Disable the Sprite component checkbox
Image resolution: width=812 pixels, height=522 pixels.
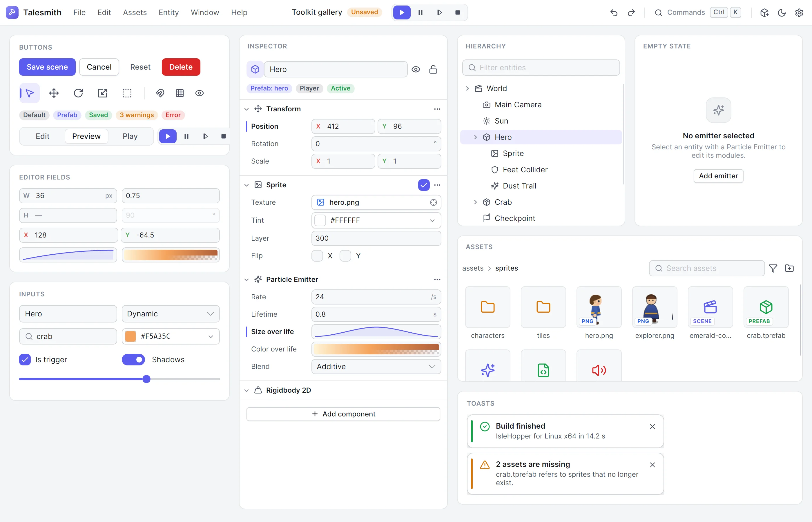[x=424, y=185]
